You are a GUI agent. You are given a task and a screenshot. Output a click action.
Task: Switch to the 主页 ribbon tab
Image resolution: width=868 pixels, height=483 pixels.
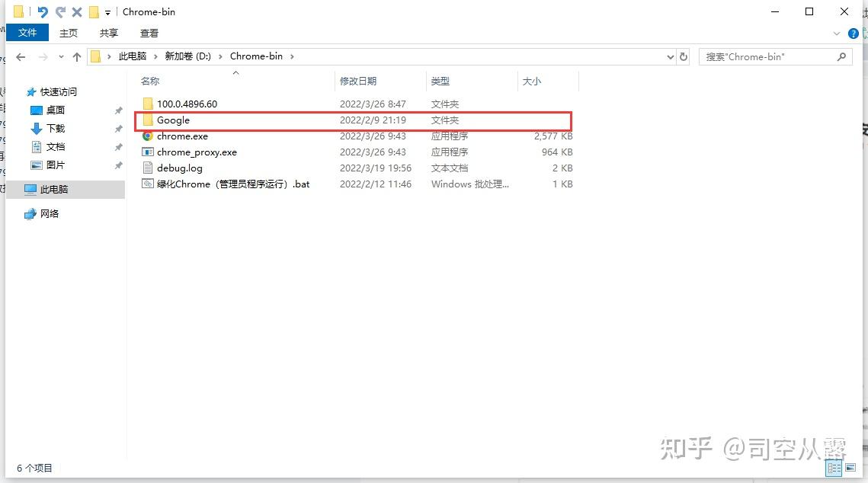click(x=69, y=34)
